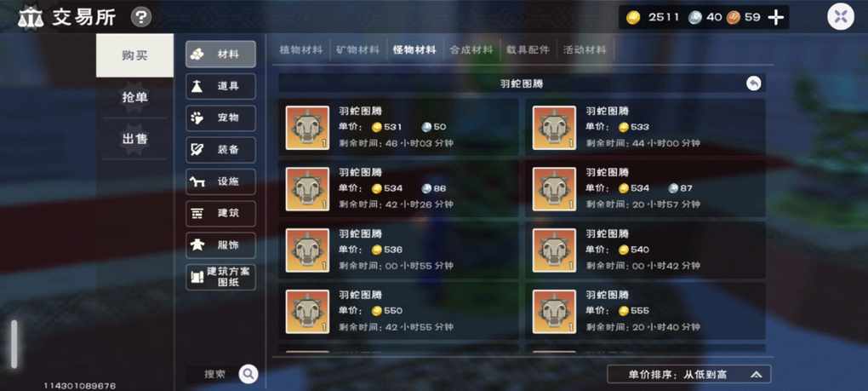The width and height of the screenshot is (868, 391).
Task: Tap the plus icon to add currency
Action: [x=776, y=18]
